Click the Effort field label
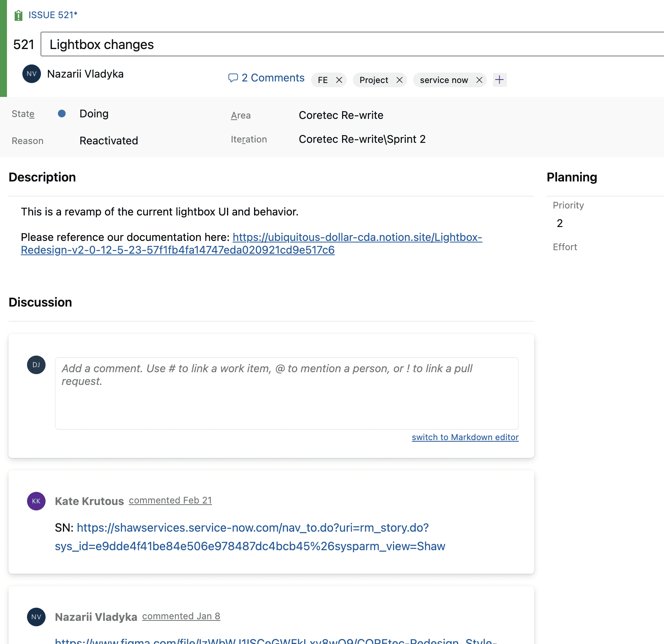Image resolution: width=664 pixels, height=644 pixels. coord(565,247)
